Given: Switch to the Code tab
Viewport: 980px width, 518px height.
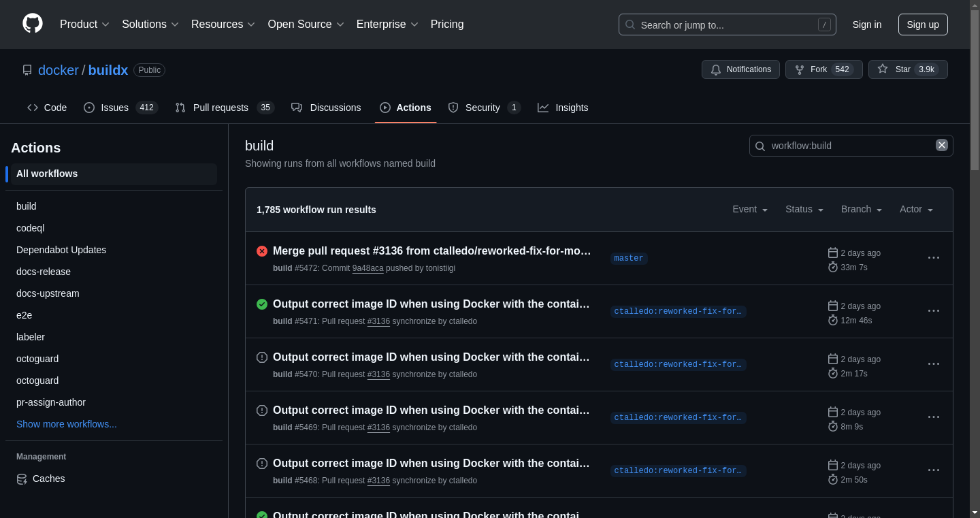Looking at the screenshot, I should 47,108.
